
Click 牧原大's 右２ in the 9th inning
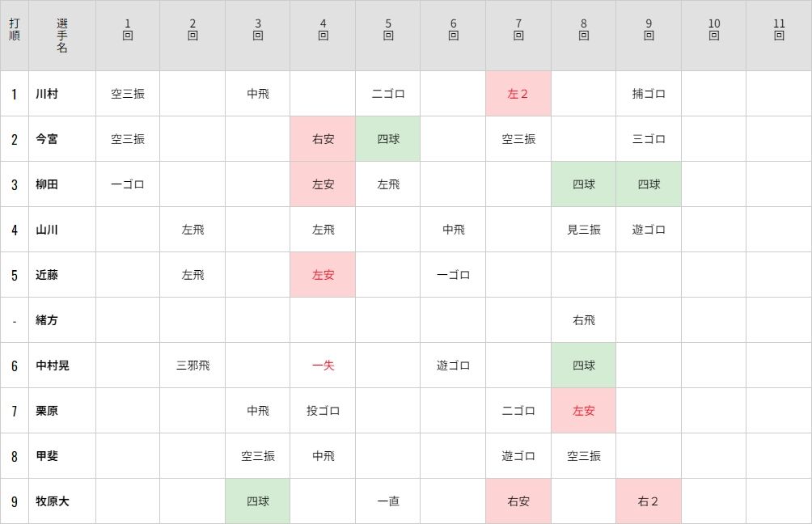click(x=649, y=501)
